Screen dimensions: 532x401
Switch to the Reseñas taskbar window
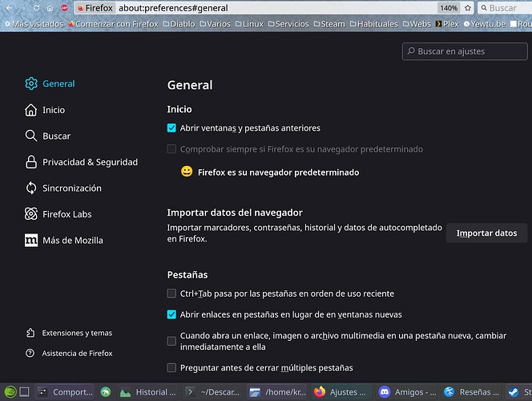pos(472,392)
